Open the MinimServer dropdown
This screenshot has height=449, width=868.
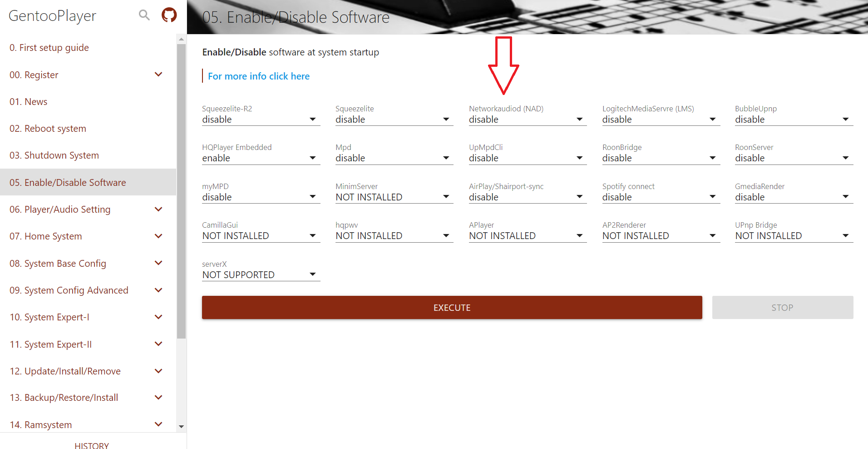tap(394, 197)
